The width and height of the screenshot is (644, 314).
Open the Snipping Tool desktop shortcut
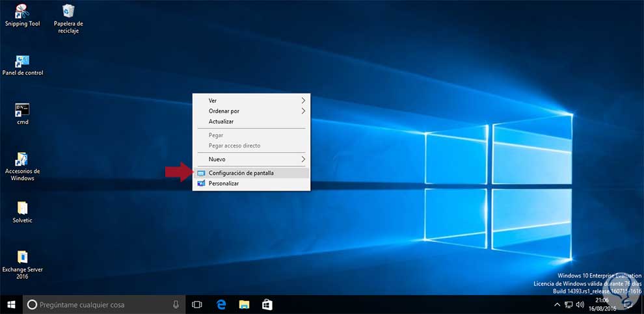click(x=22, y=15)
